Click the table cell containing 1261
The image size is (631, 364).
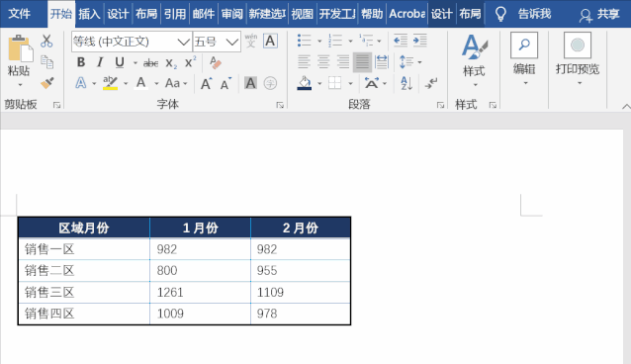[x=200, y=293]
